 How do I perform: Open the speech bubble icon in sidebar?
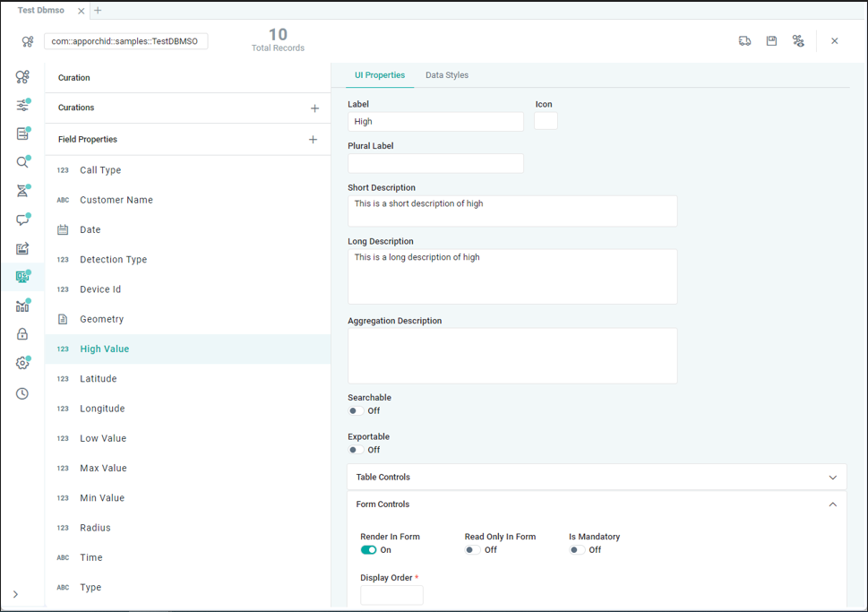pos(22,220)
